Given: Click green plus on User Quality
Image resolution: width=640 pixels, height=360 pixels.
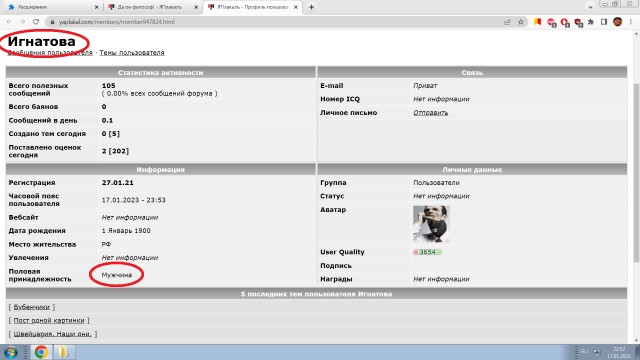Looking at the screenshot, I should (x=439, y=252).
